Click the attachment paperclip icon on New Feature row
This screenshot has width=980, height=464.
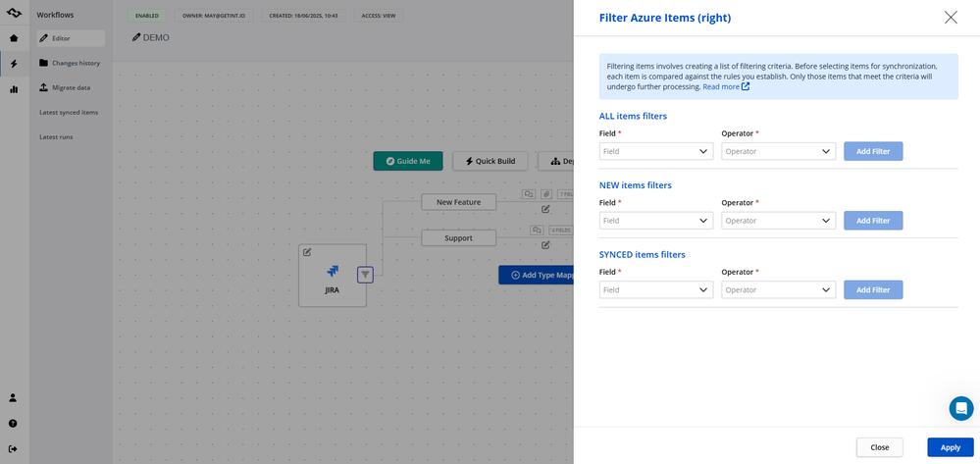click(545, 194)
